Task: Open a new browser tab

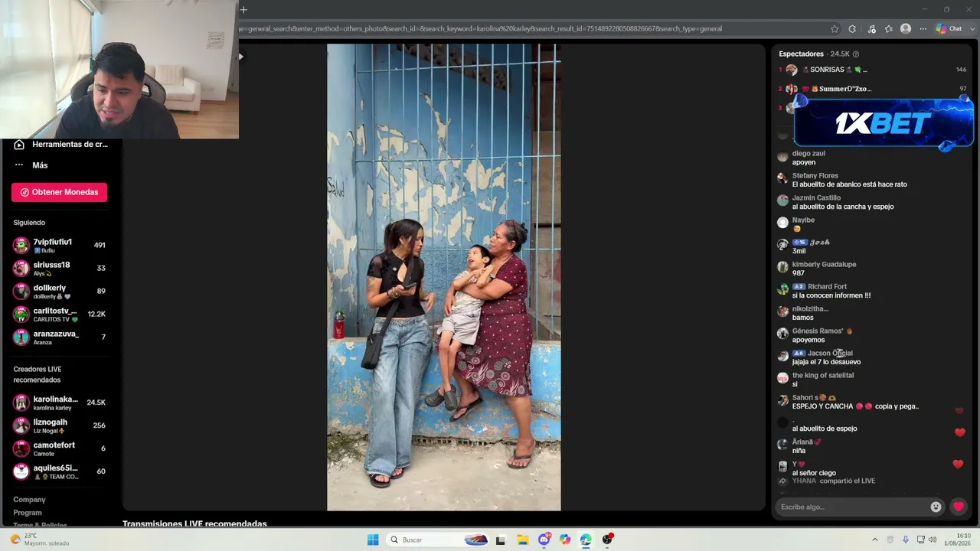Action: 243,10
